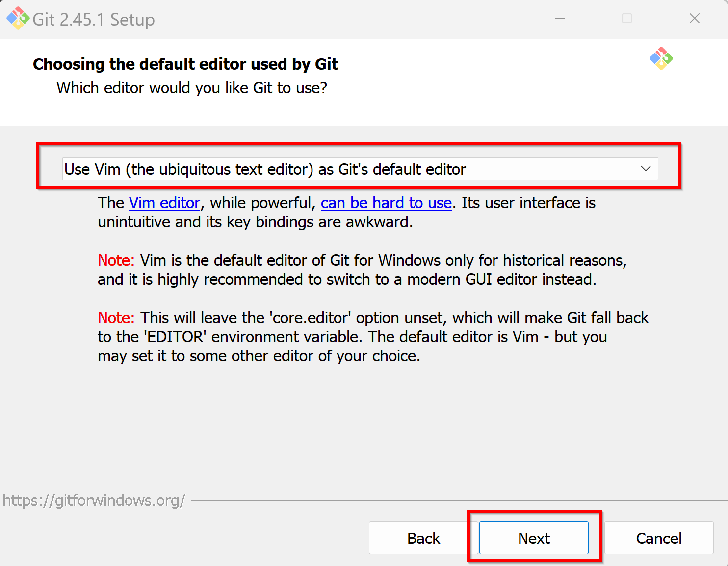Click the 'Git 2.45.1 Setup' window title
Screen dimensions: 728x566
(x=94, y=20)
